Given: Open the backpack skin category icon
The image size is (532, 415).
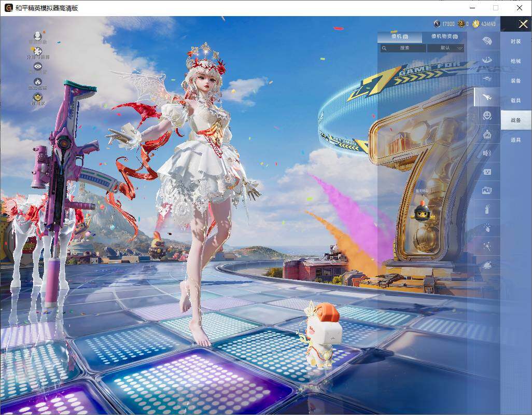Looking at the screenshot, I should pyautogui.click(x=487, y=41).
